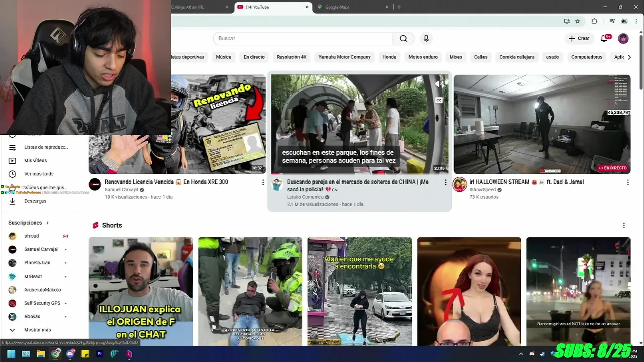The width and height of the screenshot is (644, 362).
Task: Show hidden system tray icons
Action: [520, 354]
